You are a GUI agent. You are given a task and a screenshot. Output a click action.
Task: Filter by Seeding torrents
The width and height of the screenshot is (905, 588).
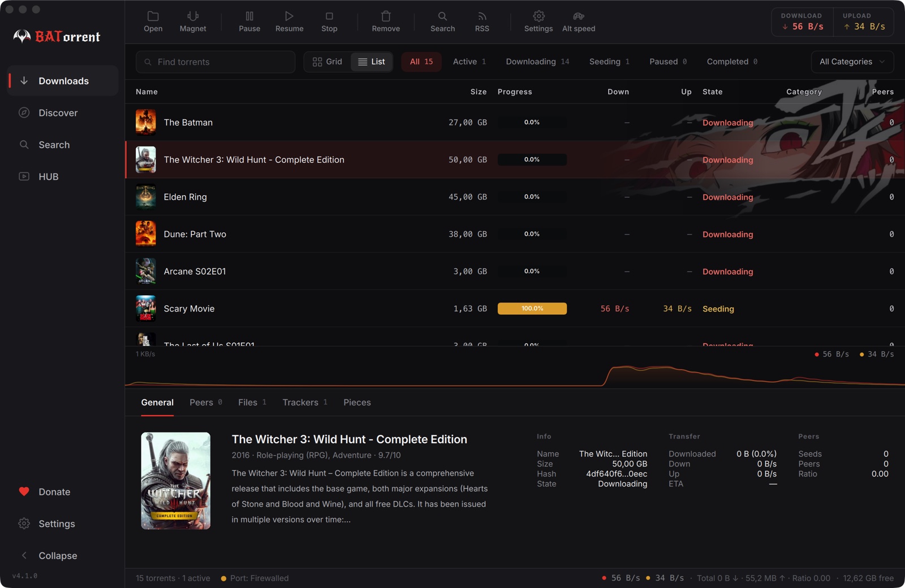click(x=609, y=62)
